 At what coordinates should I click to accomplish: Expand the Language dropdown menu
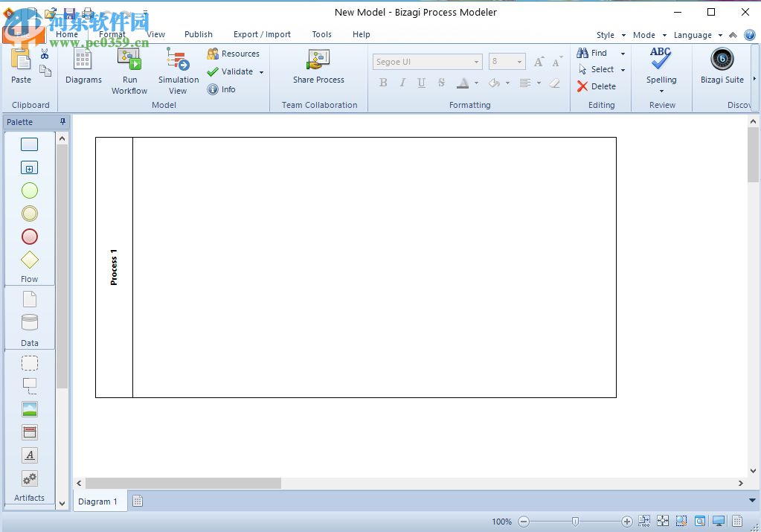click(x=720, y=35)
